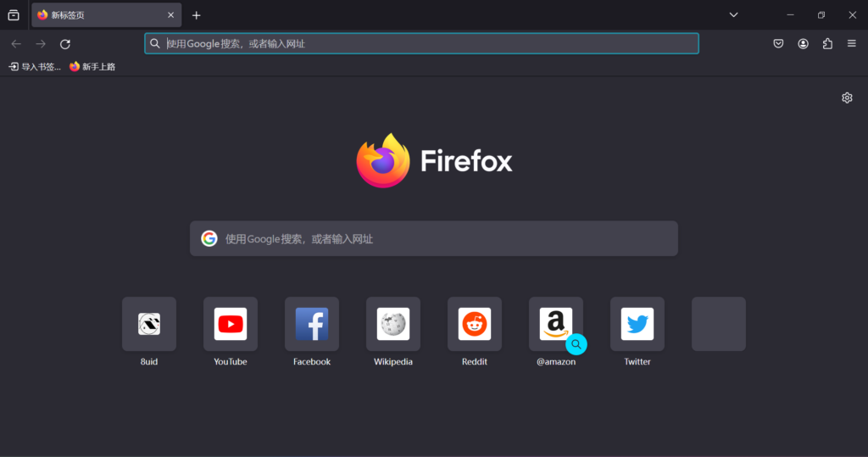Open the extensions puzzle icon
The height and width of the screenshot is (457, 868).
[x=827, y=44]
